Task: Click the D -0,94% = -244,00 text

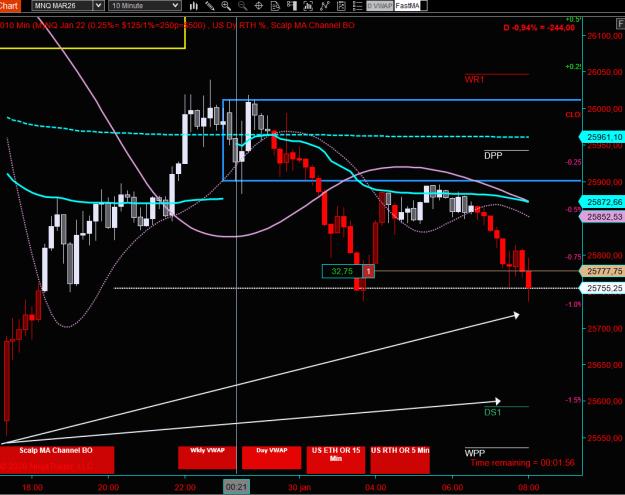Action: [539, 28]
